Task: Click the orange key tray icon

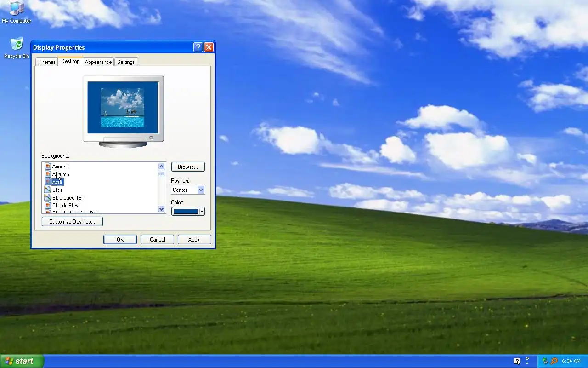Action: click(x=554, y=361)
